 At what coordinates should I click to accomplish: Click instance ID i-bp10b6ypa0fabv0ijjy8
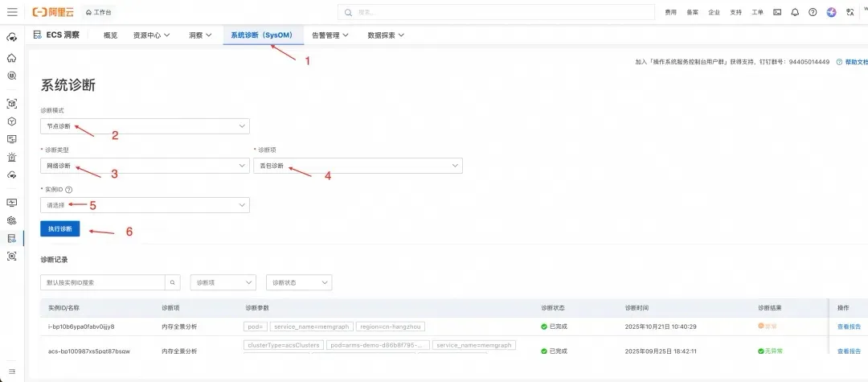81,327
